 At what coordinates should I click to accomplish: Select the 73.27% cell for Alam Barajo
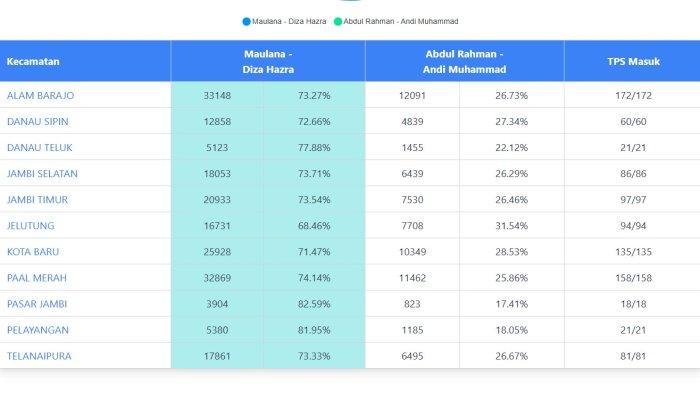(314, 96)
